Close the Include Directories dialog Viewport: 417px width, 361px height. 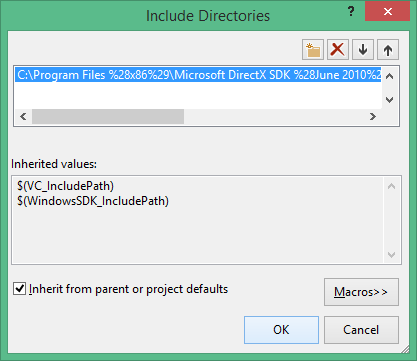[387, 11]
